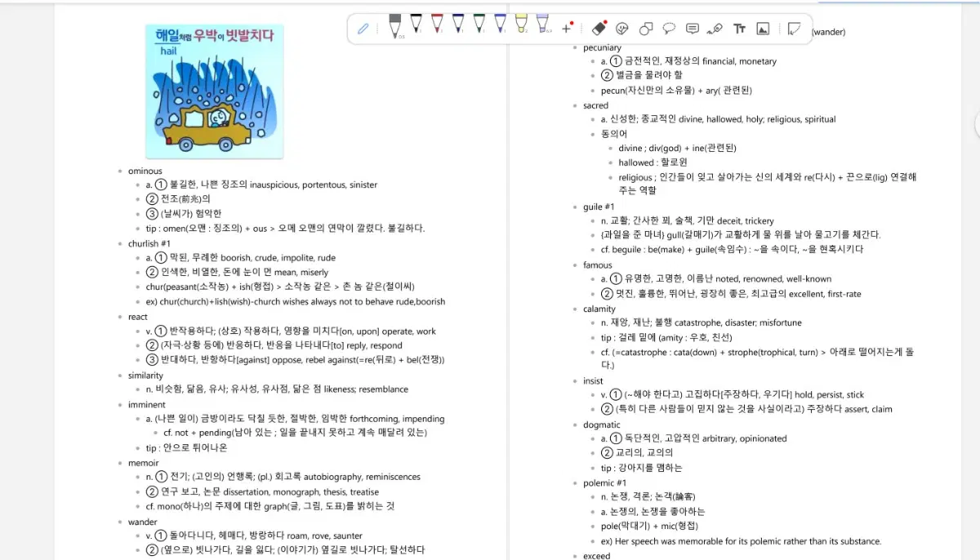980x560 pixels.
Task: Click line 'tip : omen(오맨 : 징조의) + ous'
Action: pyautogui.click(x=286, y=229)
